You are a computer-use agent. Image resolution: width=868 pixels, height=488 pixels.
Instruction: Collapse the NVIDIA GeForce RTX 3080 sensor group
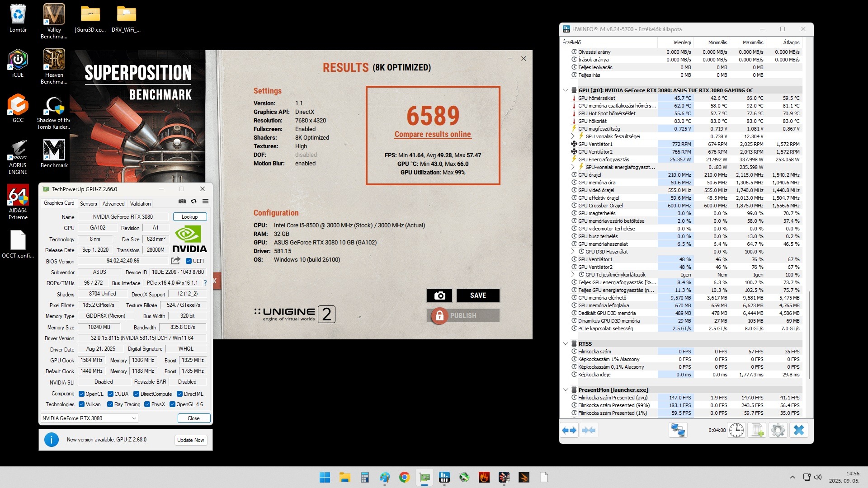pyautogui.click(x=566, y=90)
